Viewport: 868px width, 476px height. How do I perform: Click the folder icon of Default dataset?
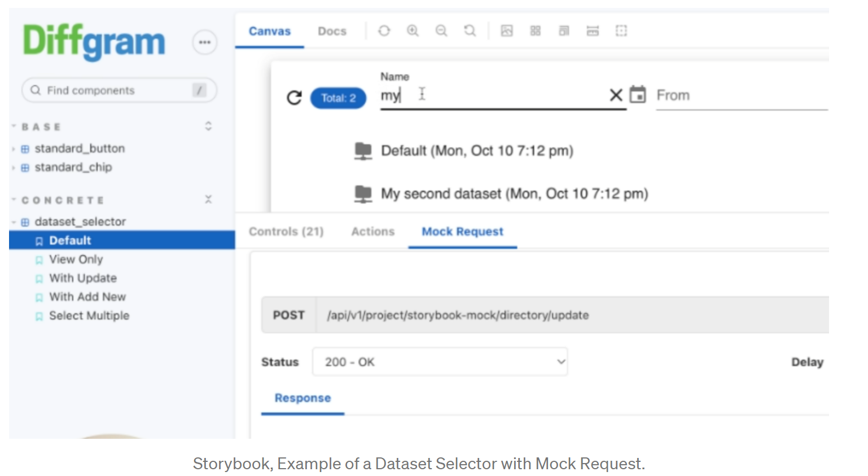pyautogui.click(x=363, y=151)
